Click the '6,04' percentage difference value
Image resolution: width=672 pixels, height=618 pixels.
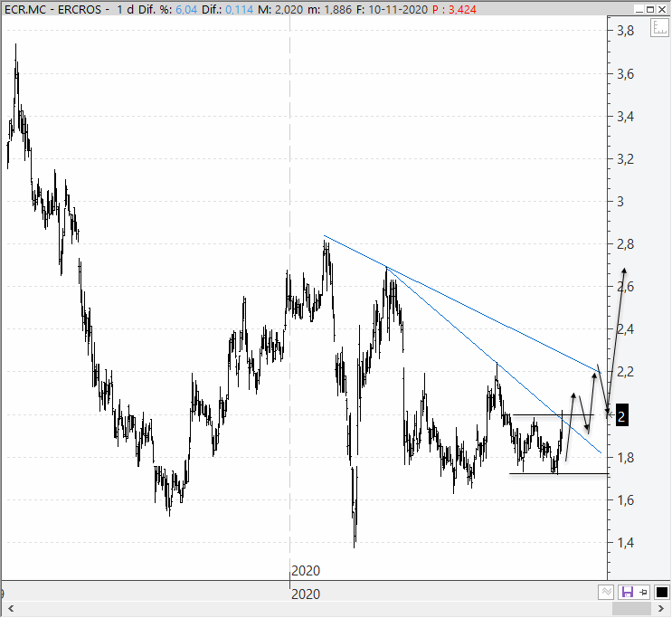click(x=186, y=9)
